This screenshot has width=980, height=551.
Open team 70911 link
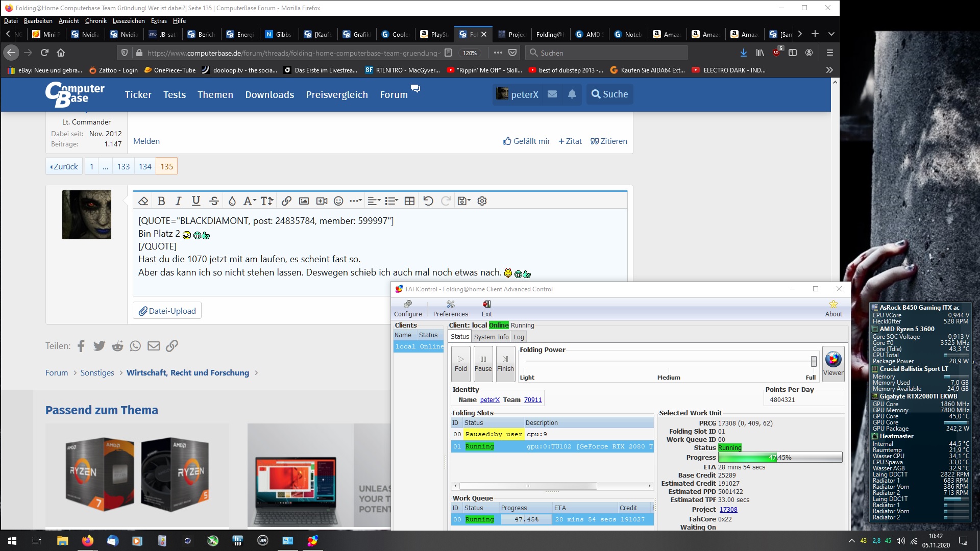pyautogui.click(x=533, y=400)
